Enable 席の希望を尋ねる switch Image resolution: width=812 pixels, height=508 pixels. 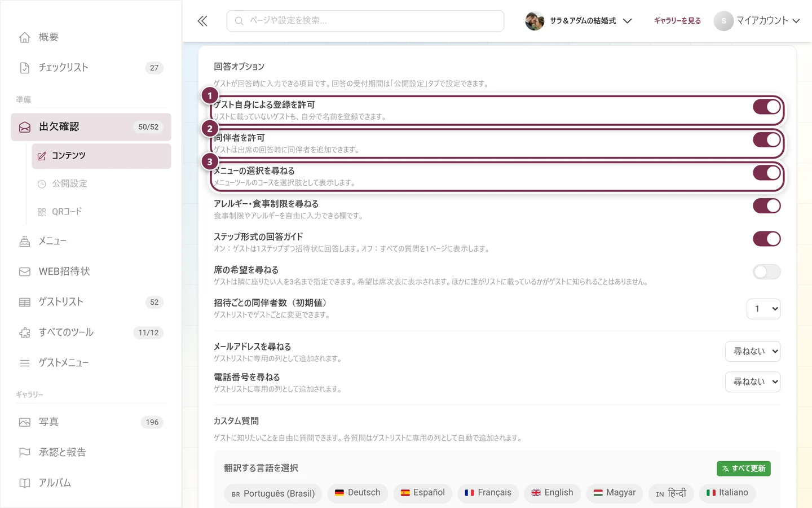(x=767, y=271)
